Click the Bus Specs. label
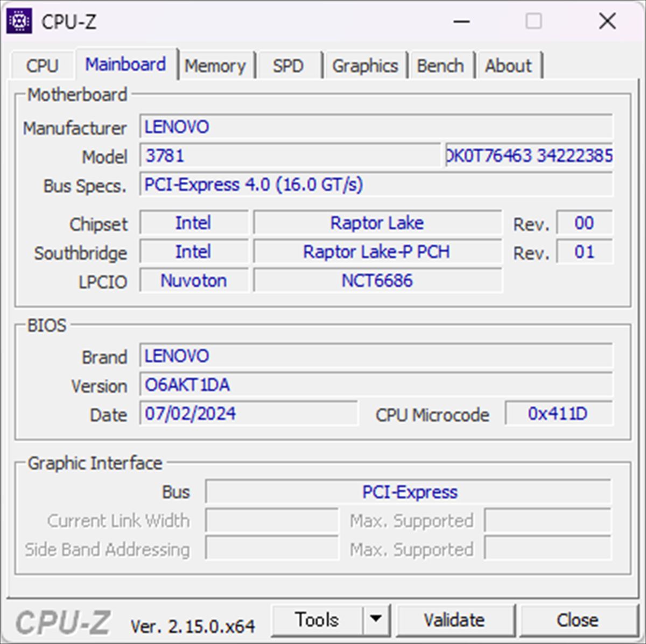This screenshot has width=646, height=644. pyautogui.click(x=85, y=186)
